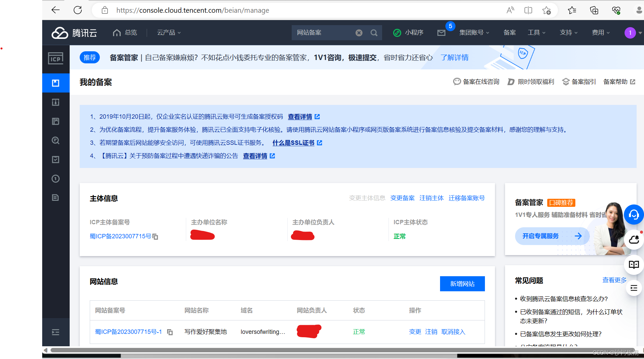The width and height of the screenshot is (644, 359).
Task: Open the floating cloud assistant icon
Action: 634,240
